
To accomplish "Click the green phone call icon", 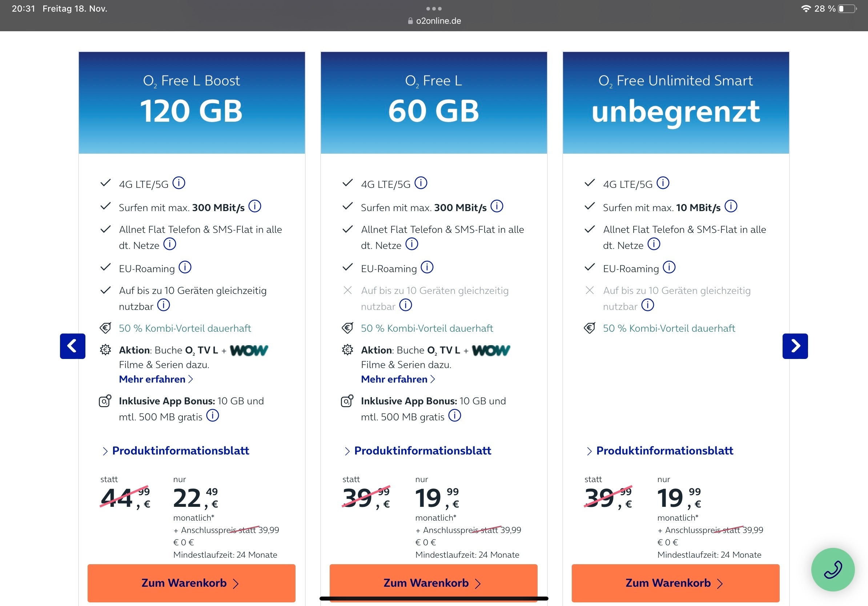I will [x=832, y=569].
